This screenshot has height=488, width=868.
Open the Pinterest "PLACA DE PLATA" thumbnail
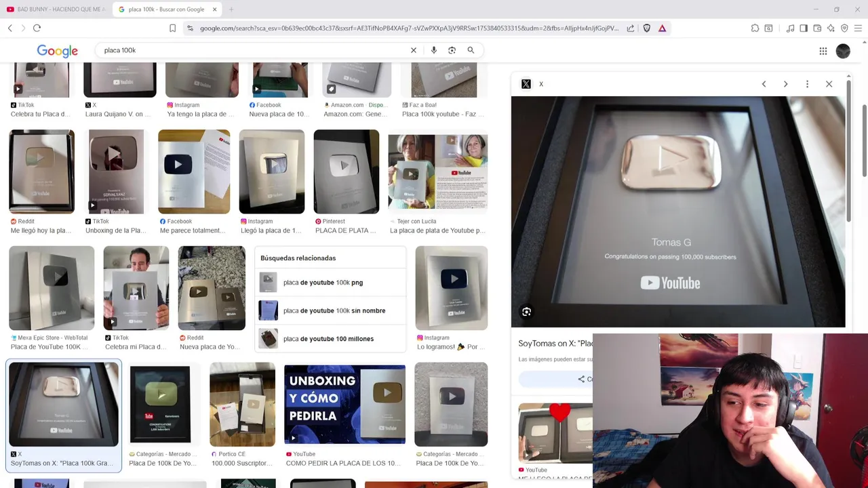(x=346, y=171)
